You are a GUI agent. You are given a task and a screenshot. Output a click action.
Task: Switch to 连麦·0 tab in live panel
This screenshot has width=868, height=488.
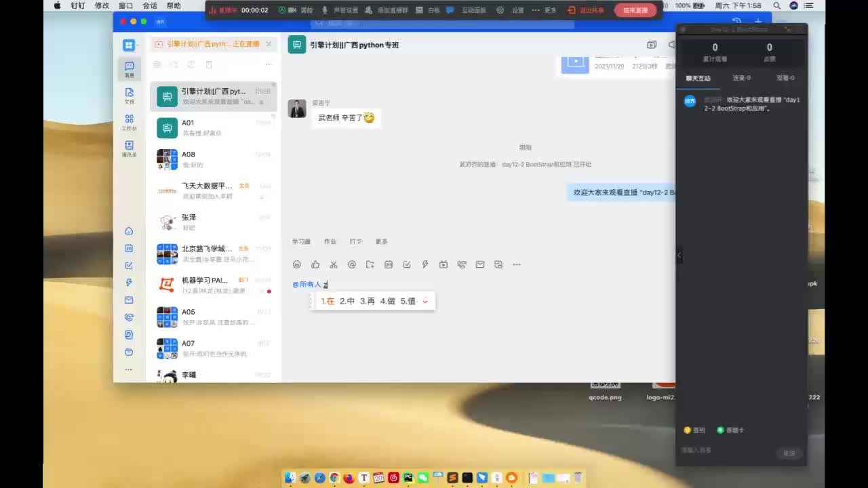point(741,78)
